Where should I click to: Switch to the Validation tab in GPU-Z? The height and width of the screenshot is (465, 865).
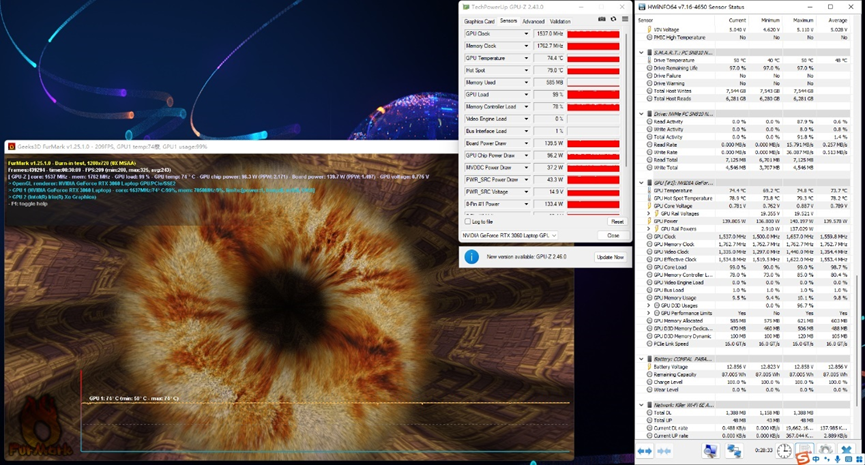[x=560, y=21]
